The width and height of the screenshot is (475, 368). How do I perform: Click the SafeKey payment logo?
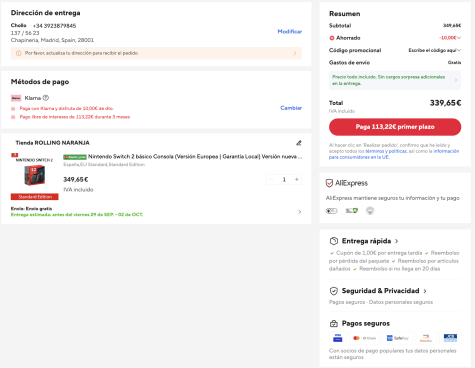397,338
